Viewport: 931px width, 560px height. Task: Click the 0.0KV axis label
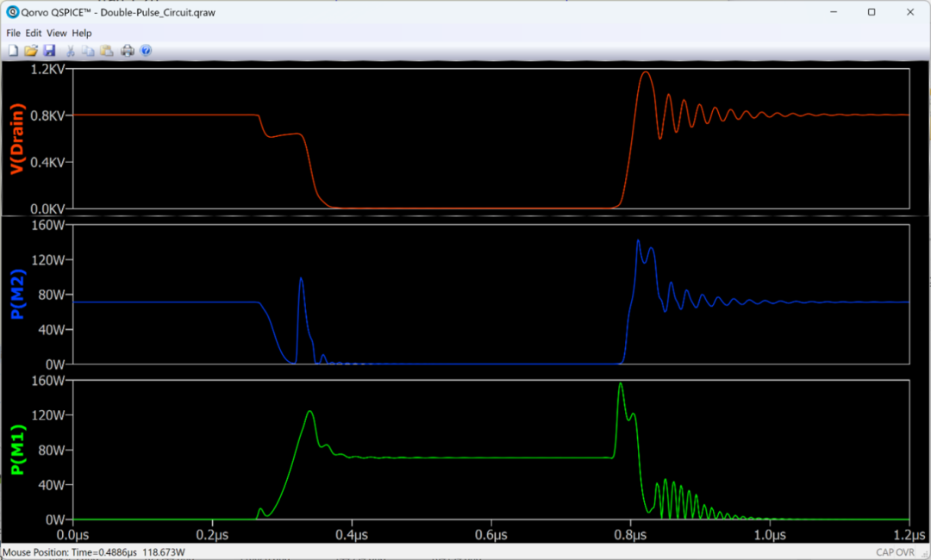coord(47,208)
